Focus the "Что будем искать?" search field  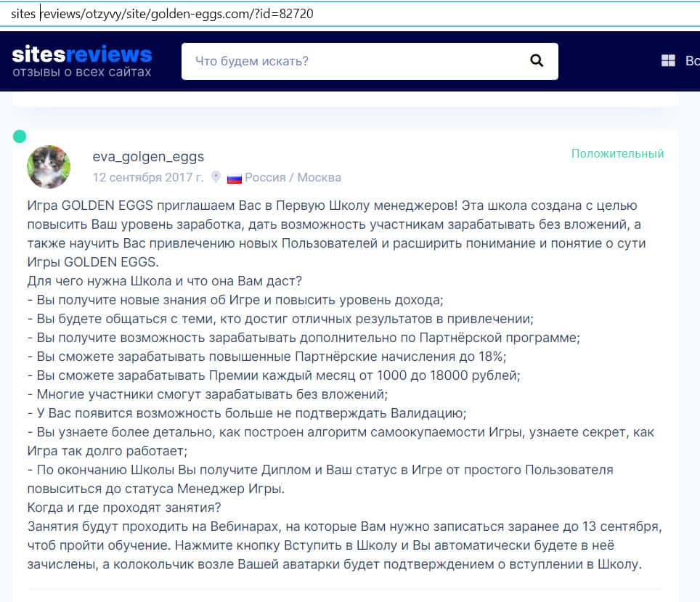point(370,61)
